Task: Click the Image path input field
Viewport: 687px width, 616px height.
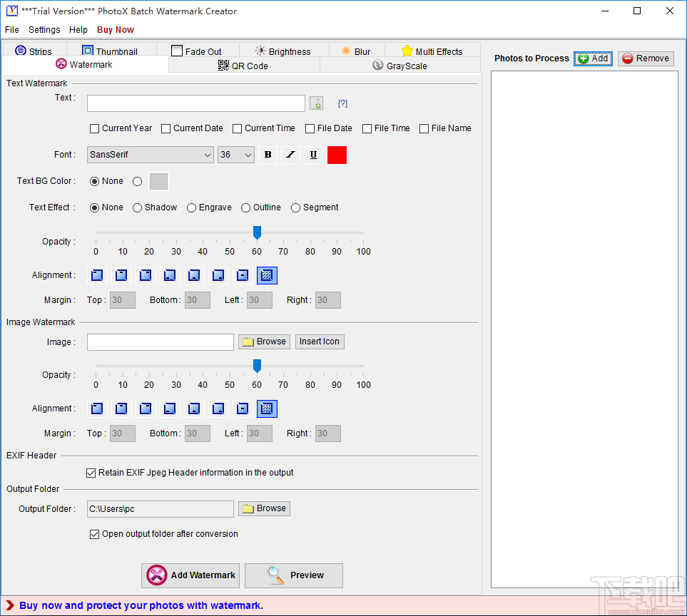Action: (x=161, y=342)
